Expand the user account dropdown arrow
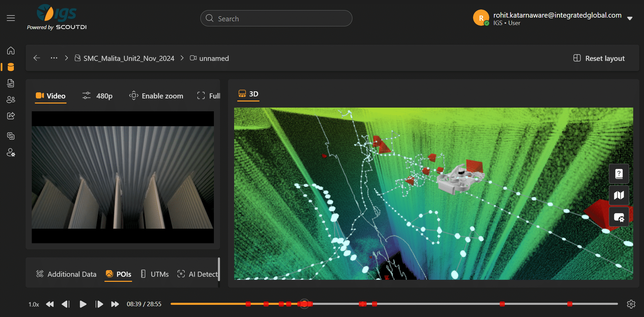Screen dimensions: 644x317 tap(630, 19)
